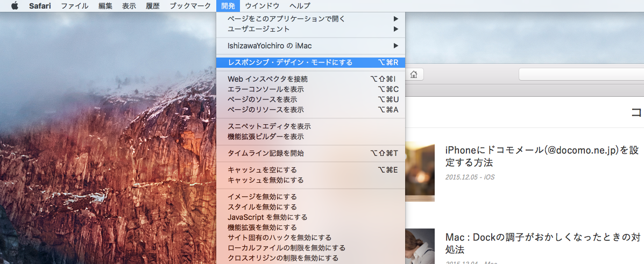
Task: Toggle ローカルファイルの制限を無効にする
Action: point(310,247)
